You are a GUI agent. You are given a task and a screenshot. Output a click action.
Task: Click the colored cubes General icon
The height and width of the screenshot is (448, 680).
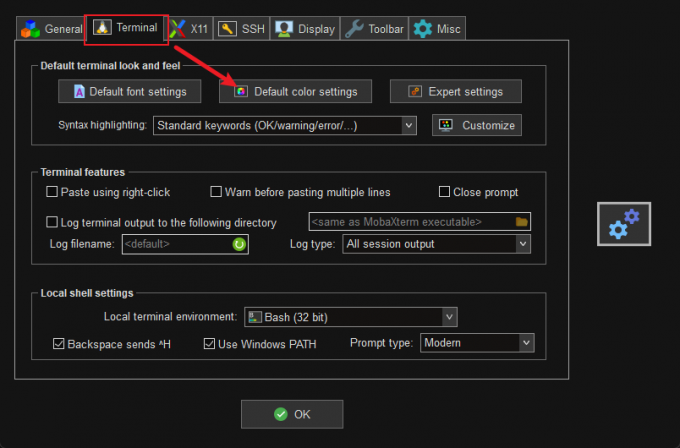(x=30, y=29)
